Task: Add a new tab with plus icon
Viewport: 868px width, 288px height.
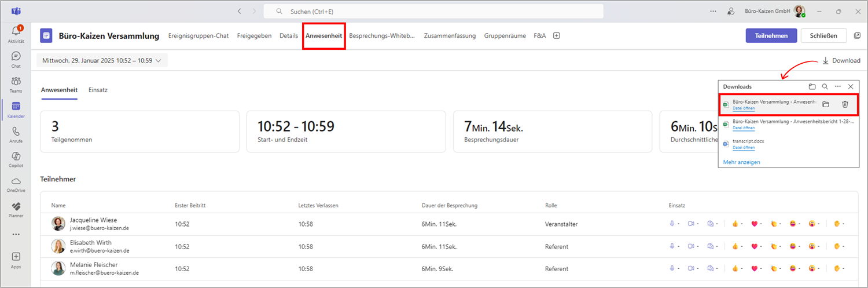Action: pos(557,35)
